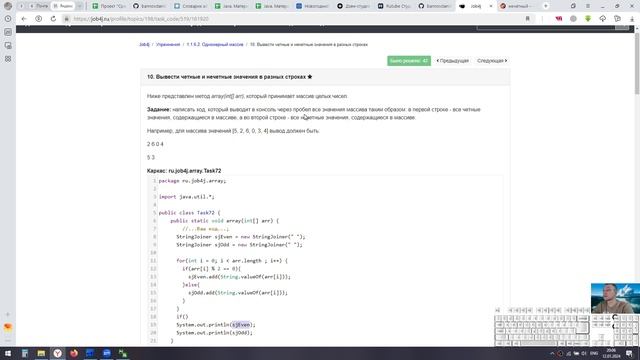Click code line 'package ru.job4j.array;'
The width and height of the screenshot is (640, 360).
tap(192, 181)
